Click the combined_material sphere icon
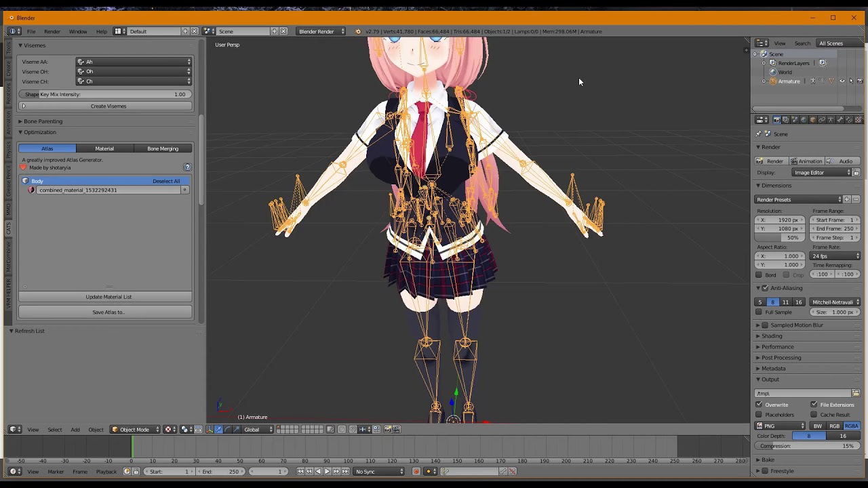The width and height of the screenshot is (868, 488). (31, 190)
